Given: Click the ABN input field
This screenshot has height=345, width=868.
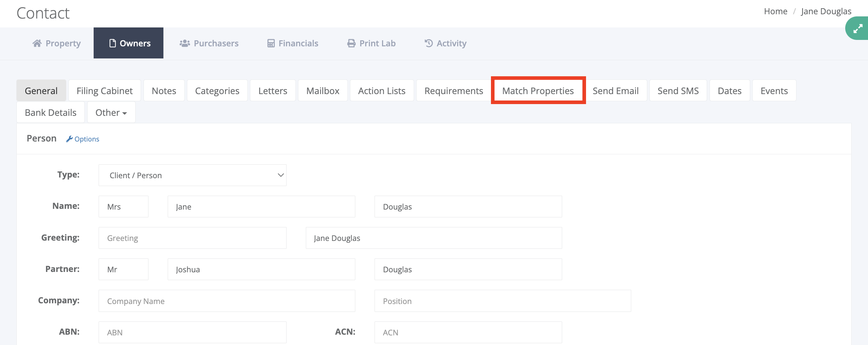Looking at the screenshot, I should click(x=193, y=332).
